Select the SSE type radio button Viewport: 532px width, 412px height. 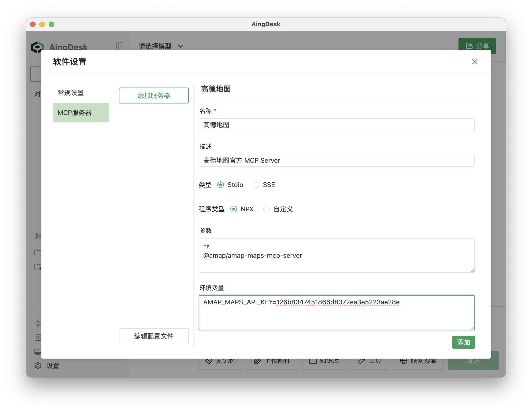(x=256, y=185)
